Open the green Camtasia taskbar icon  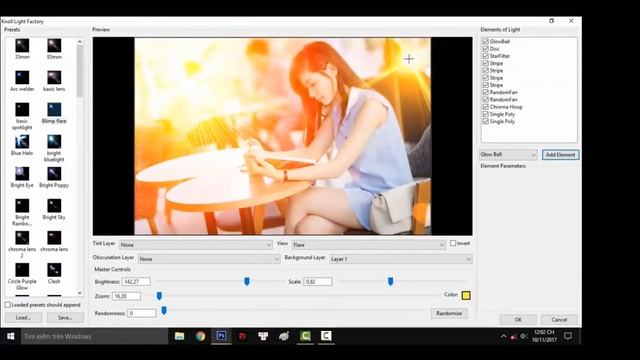305,336
